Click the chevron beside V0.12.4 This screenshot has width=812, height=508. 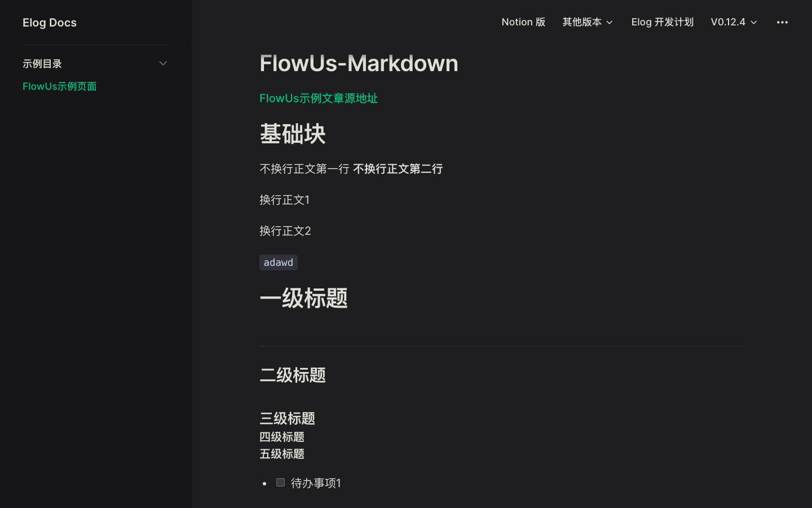tap(754, 22)
